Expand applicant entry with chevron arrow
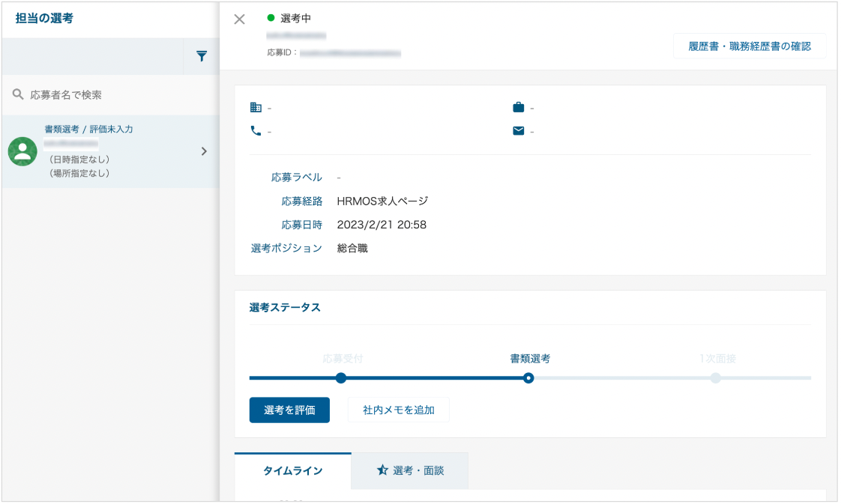This screenshot has height=504, width=841. pos(204,151)
